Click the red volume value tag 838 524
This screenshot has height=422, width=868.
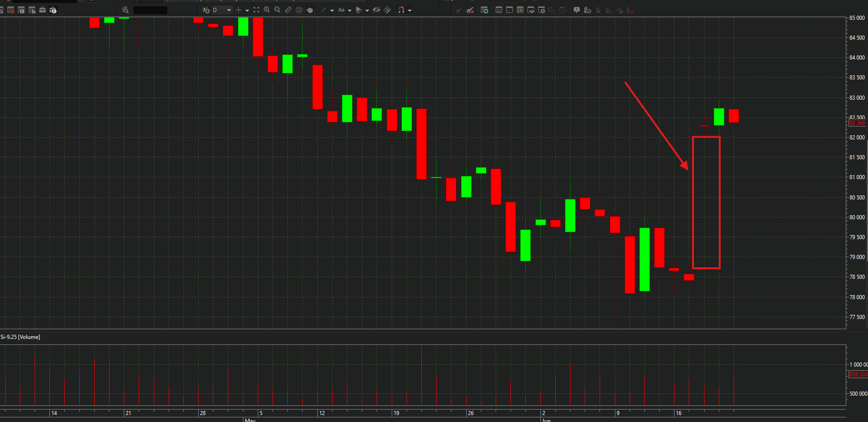[x=858, y=374]
